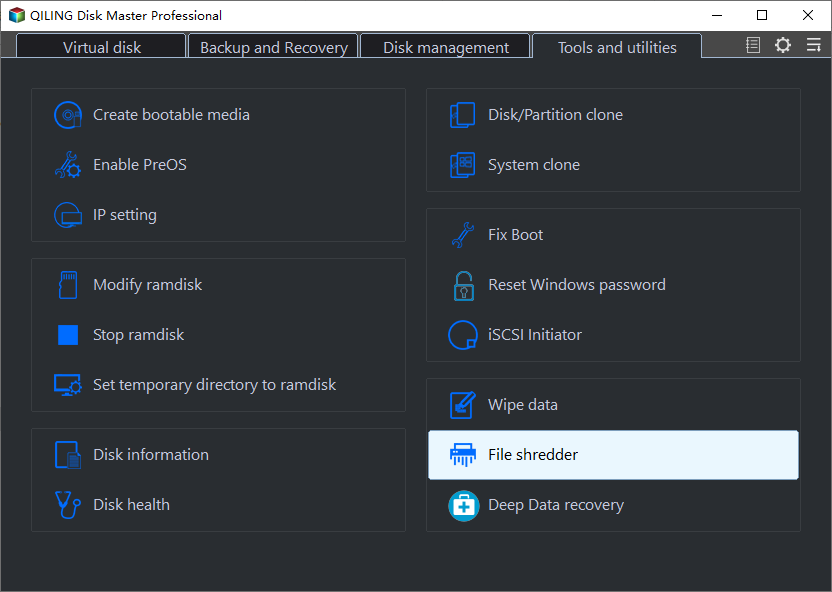The height and width of the screenshot is (592, 832).
Task: Choose Modify ramdisk label
Action: click(148, 285)
